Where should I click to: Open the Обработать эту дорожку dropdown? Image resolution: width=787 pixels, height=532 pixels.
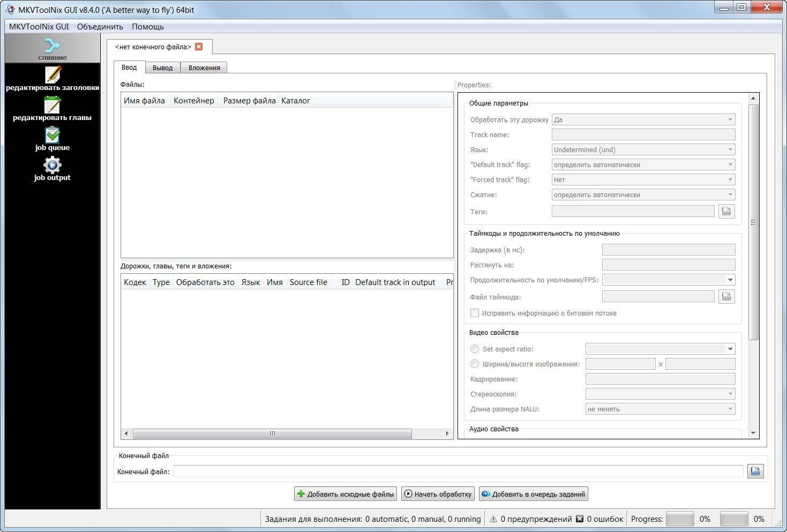coord(643,119)
